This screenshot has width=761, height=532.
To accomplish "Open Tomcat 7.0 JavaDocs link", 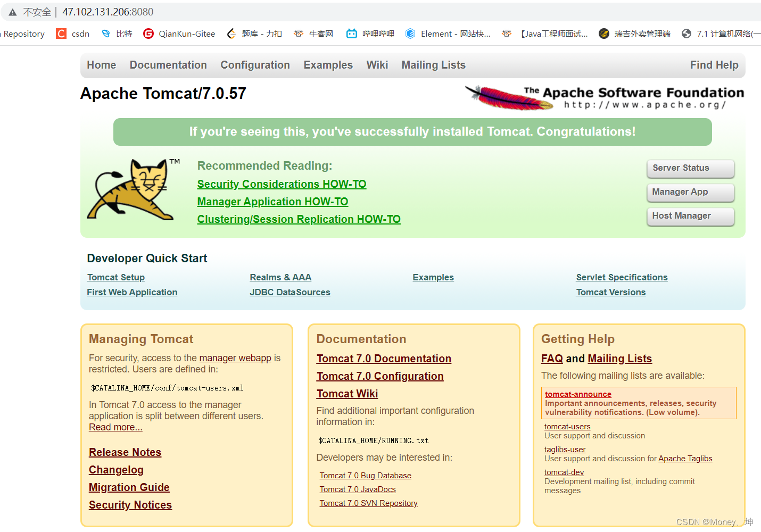I will [x=358, y=489].
